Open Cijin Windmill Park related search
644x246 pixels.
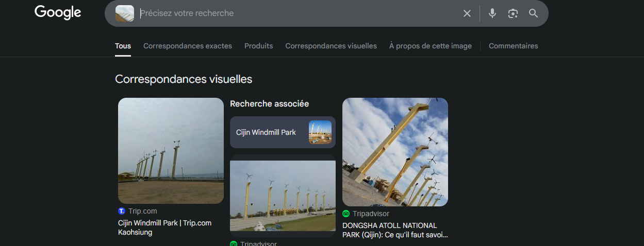pyautogui.click(x=283, y=132)
